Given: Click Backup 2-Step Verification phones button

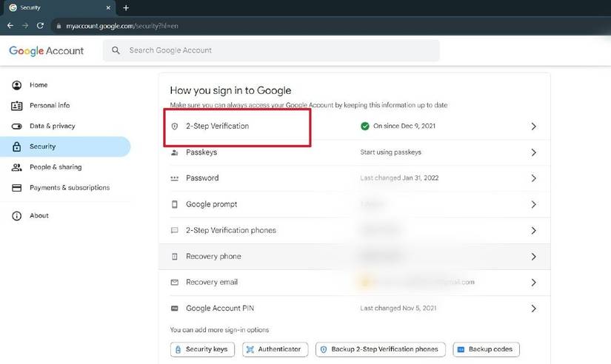Looking at the screenshot, I should coord(380,349).
